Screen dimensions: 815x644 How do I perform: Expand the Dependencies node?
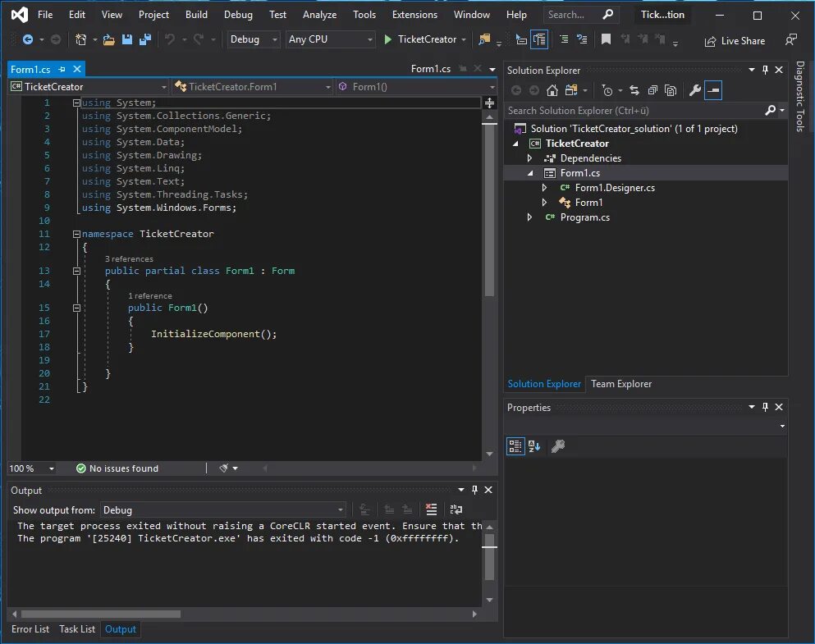(x=529, y=158)
